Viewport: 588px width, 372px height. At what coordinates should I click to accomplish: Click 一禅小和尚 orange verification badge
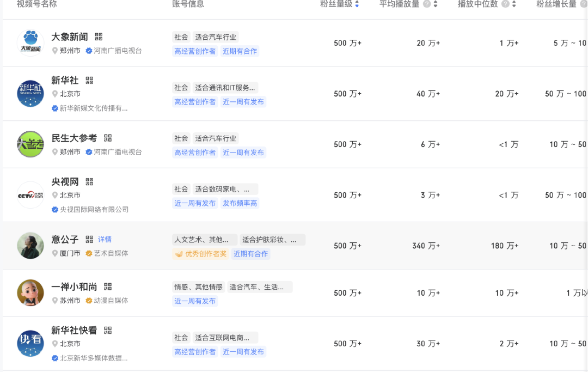(x=89, y=301)
